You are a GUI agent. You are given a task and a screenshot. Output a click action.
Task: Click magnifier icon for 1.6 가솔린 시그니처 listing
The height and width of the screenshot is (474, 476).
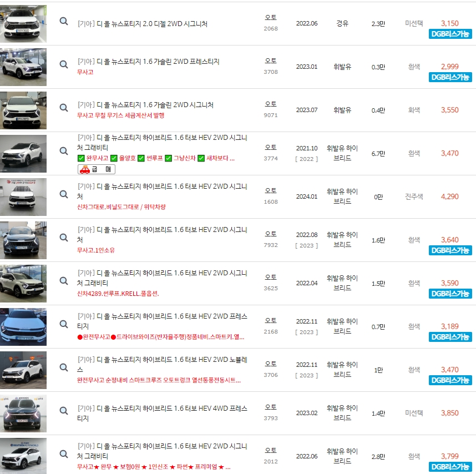click(63, 108)
